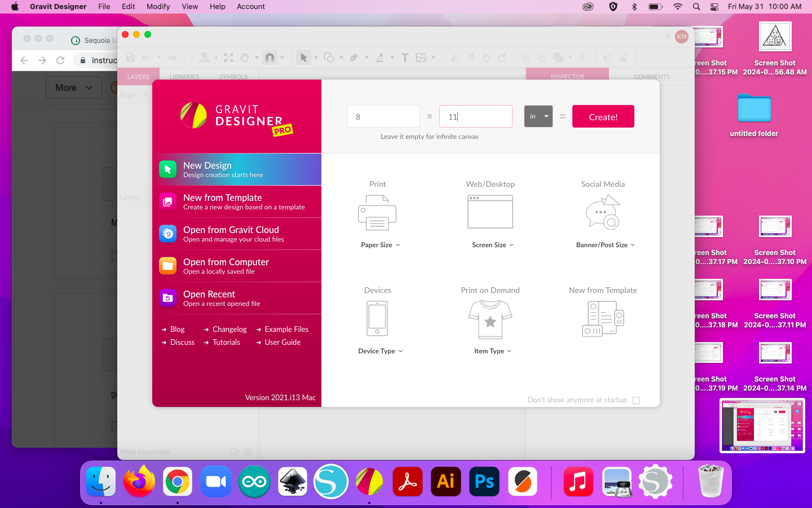Click the green New Design cursor icon
Screen dimensions: 812x508
(x=167, y=169)
